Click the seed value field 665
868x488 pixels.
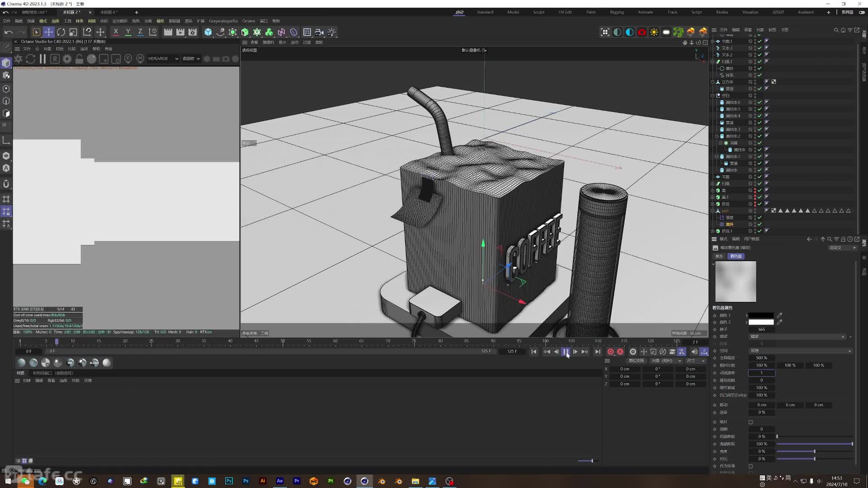761,329
